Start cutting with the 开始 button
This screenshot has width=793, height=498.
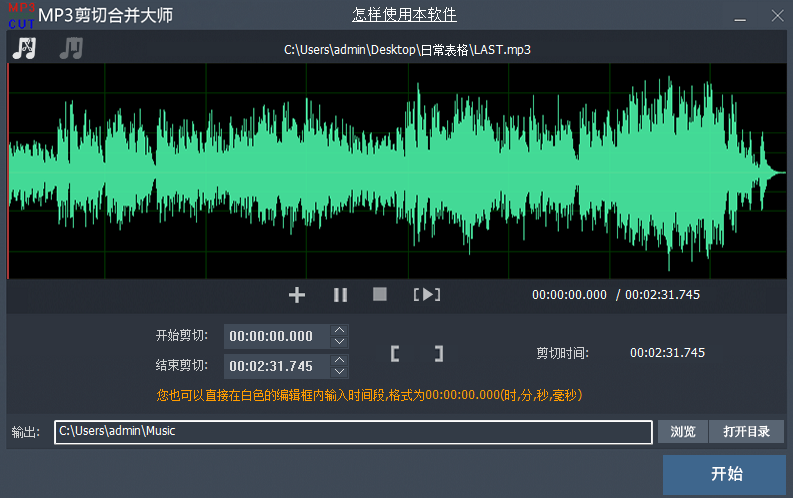click(x=726, y=474)
